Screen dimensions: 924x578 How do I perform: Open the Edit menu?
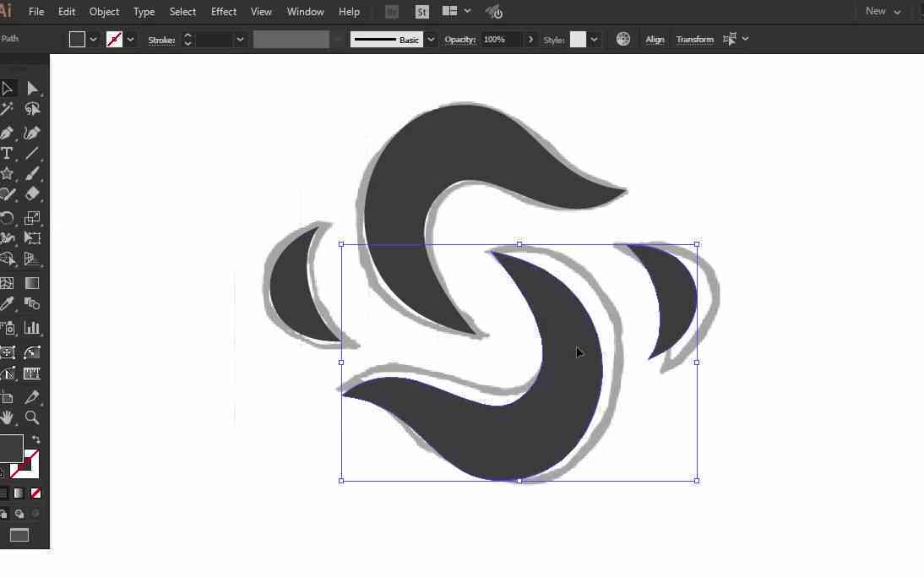click(x=67, y=12)
